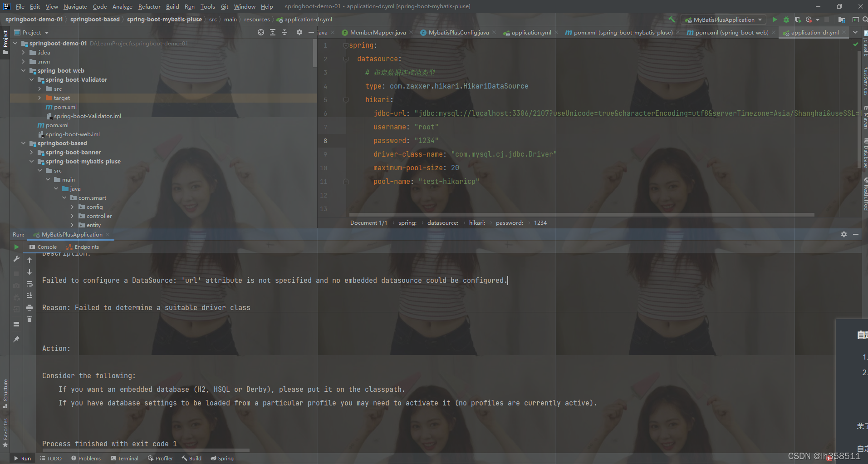Collapse the spring-boot-Validator folder

[32, 79]
